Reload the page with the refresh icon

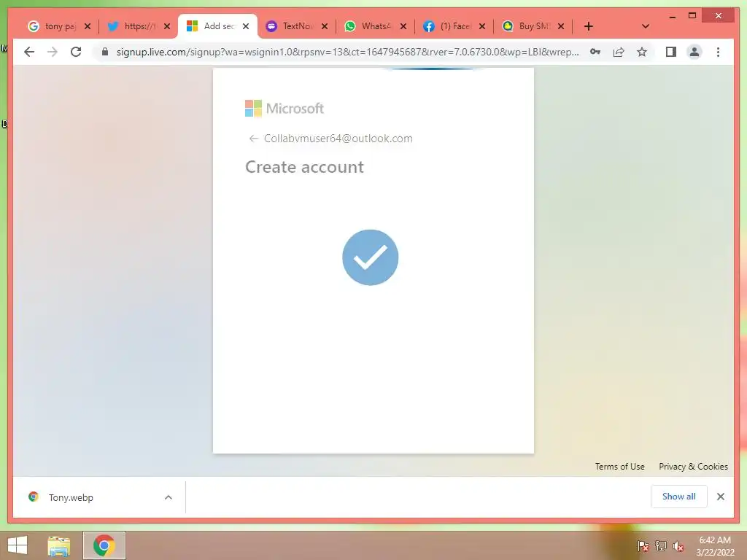click(x=76, y=52)
